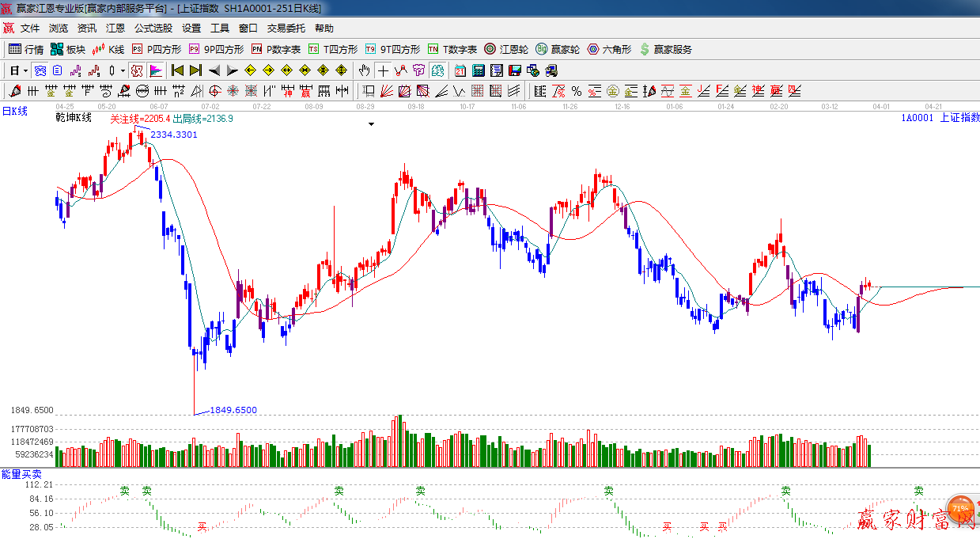
Task: Click the small black triangle above chart
Action: [371, 124]
